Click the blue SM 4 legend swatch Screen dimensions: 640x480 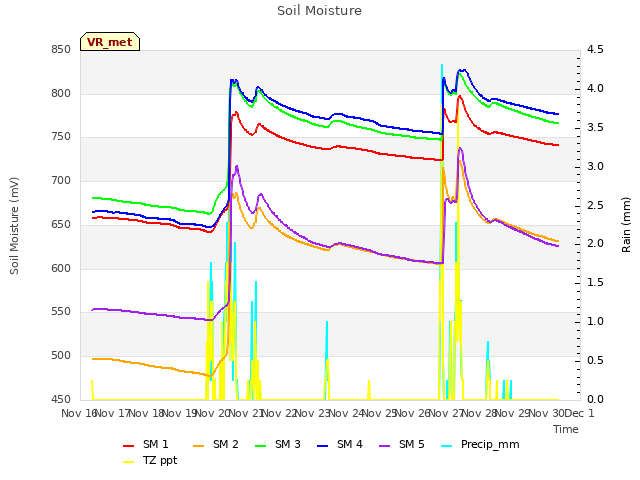click(x=323, y=446)
